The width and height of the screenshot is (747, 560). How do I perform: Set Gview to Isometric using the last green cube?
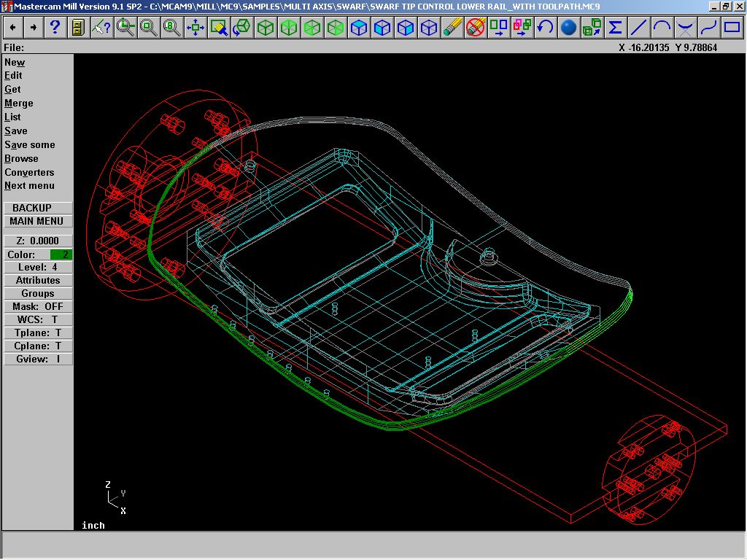336,28
